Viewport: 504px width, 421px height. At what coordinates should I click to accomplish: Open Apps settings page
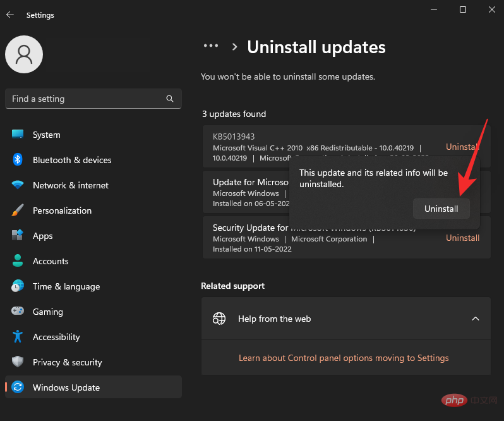(43, 236)
